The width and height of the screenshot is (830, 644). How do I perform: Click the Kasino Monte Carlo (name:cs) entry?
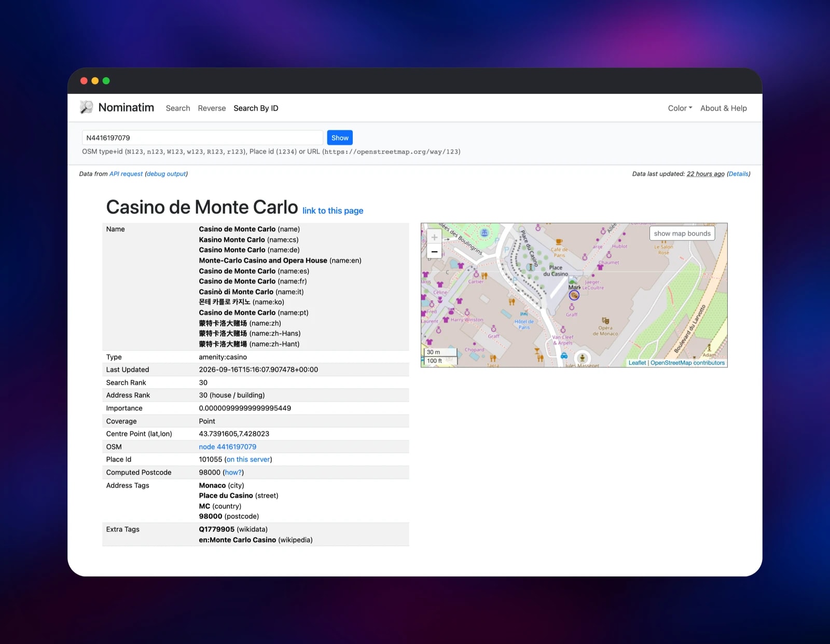pyautogui.click(x=248, y=240)
